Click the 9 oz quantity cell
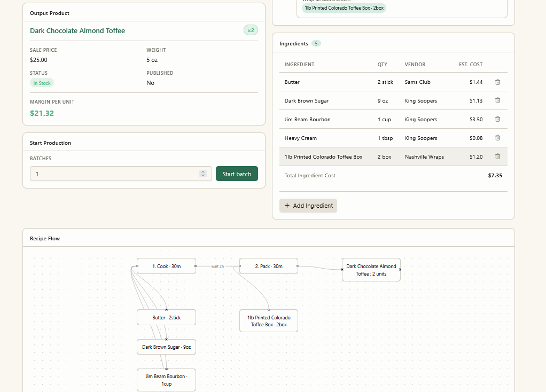 [x=383, y=100]
